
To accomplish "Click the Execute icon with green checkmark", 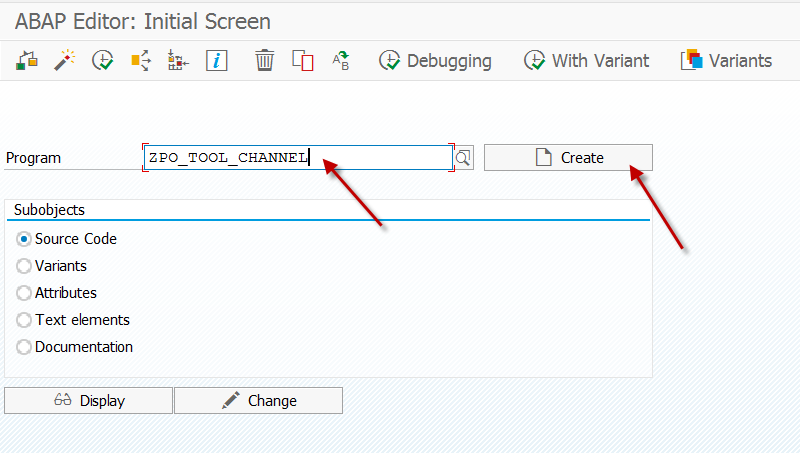I will tap(103, 61).
